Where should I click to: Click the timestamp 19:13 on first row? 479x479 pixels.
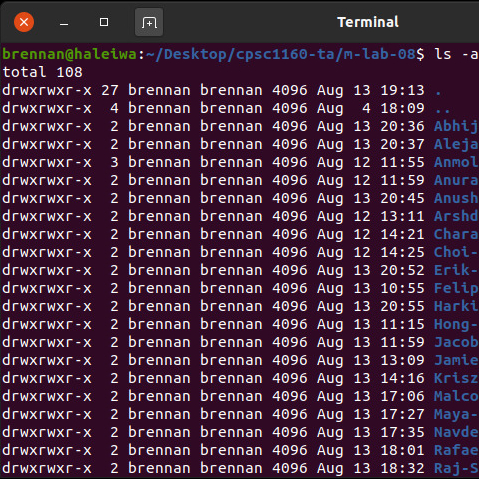[403, 90]
